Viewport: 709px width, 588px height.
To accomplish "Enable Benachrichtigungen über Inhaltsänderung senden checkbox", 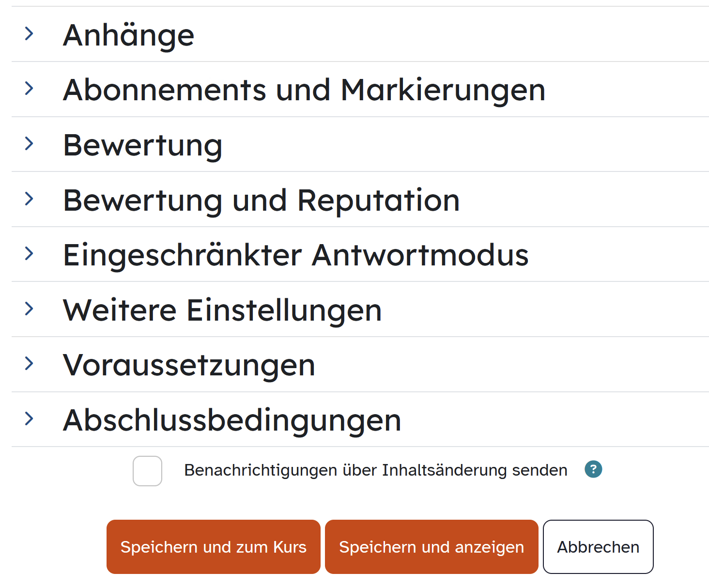I will [x=147, y=471].
